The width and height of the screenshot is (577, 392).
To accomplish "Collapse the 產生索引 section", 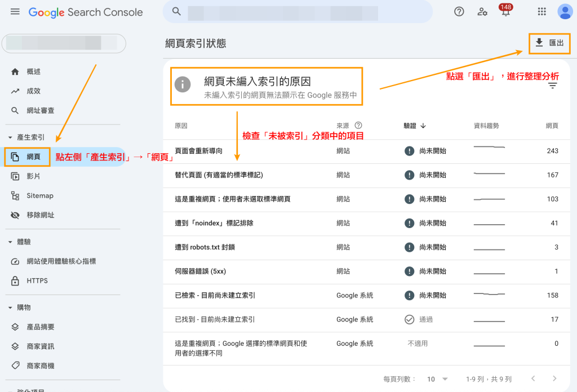I will click(10, 137).
